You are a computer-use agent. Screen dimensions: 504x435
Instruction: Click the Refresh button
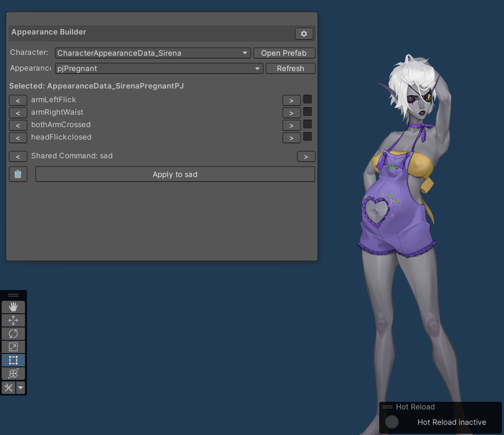(x=290, y=69)
